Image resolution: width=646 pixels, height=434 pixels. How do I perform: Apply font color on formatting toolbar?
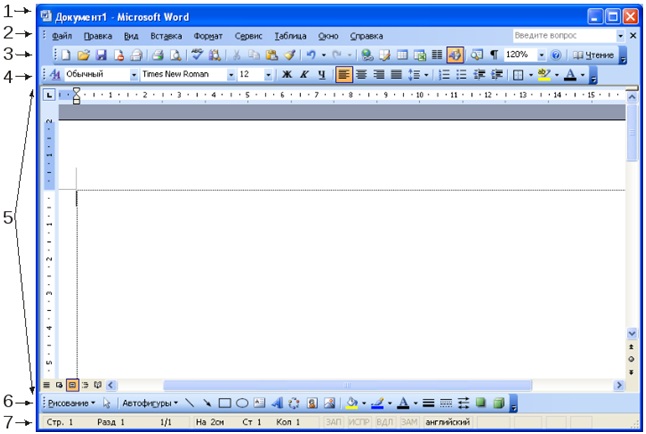coord(570,75)
